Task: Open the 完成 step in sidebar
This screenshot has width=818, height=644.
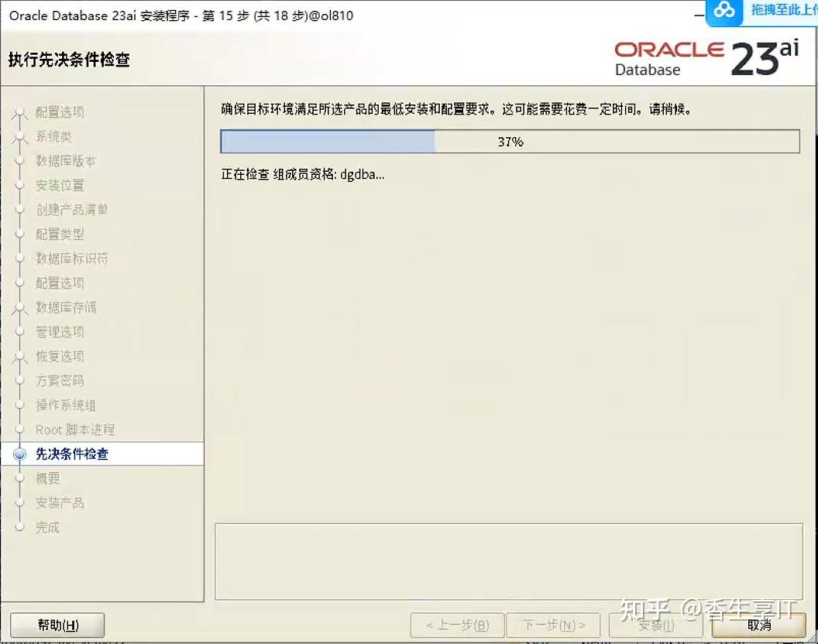Action: click(19, 527)
